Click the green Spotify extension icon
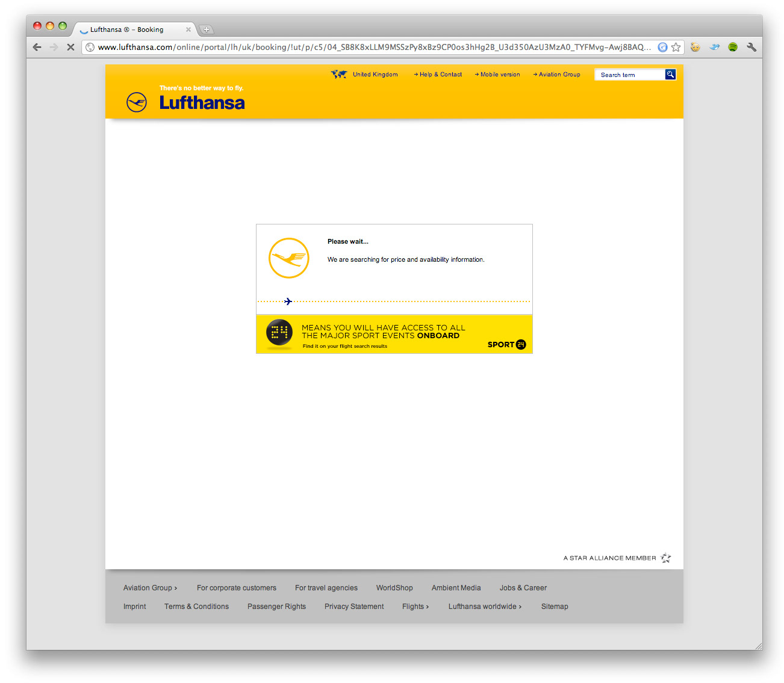784x683 pixels. [733, 47]
